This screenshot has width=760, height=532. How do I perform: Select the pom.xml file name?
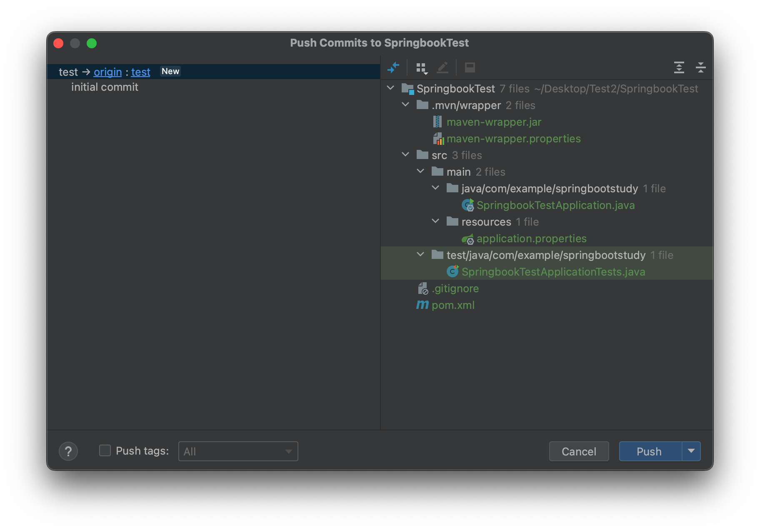pos(453,305)
